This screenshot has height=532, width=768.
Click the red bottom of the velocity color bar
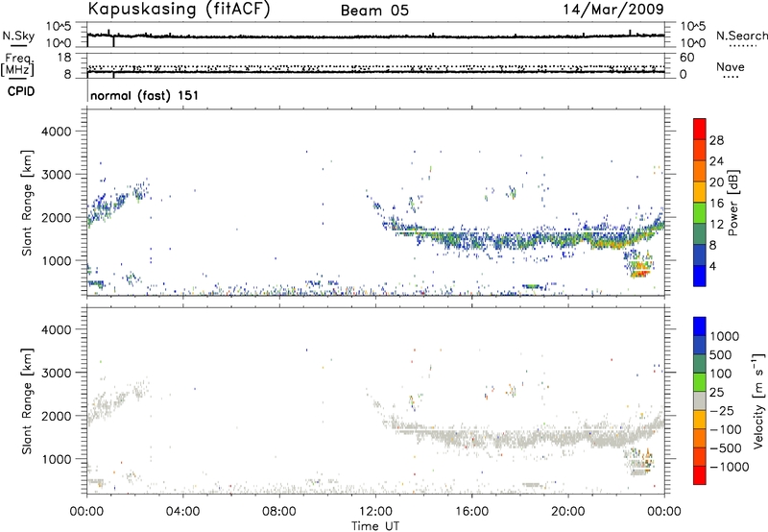coord(700,475)
